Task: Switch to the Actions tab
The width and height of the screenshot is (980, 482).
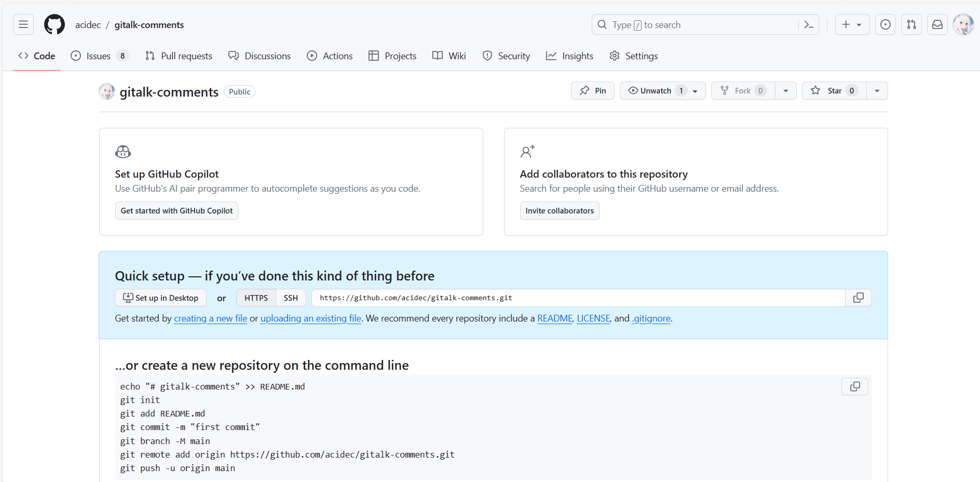Action: (330, 56)
